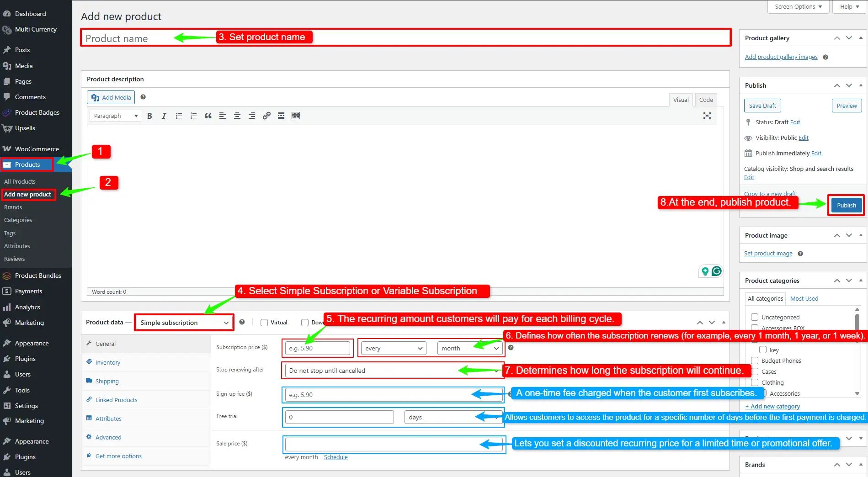868x477 pixels.
Task: Open distraction-free fullscreen editor mode
Action: point(707,116)
